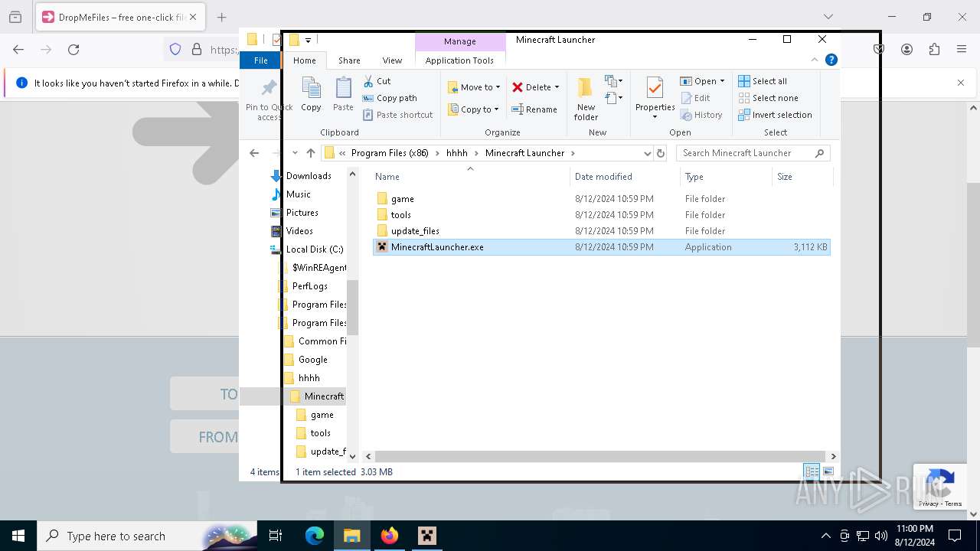This screenshot has width=980, height=551.
Task: Click Select none in ribbon
Action: (768, 98)
